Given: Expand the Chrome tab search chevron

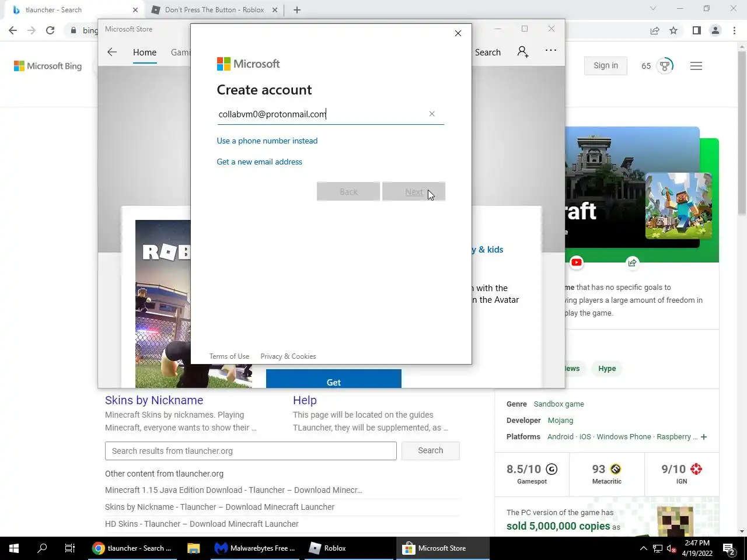Looking at the screenshot, I should [x=653, y=9].
